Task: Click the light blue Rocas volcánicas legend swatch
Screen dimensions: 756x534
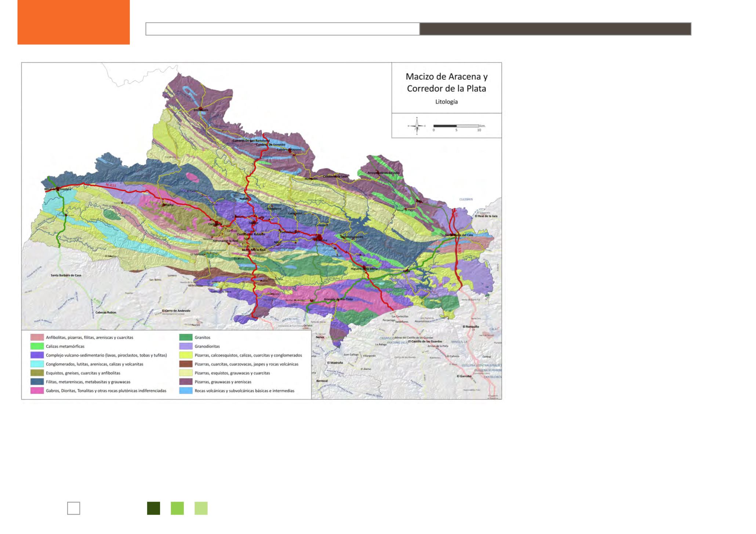Action: tap(186, 390)
